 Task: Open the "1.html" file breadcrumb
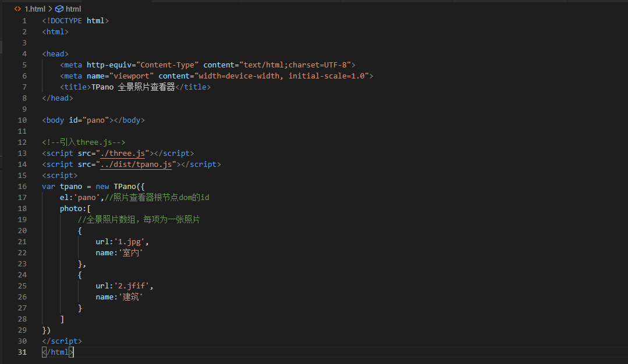[x=35, y=9]
